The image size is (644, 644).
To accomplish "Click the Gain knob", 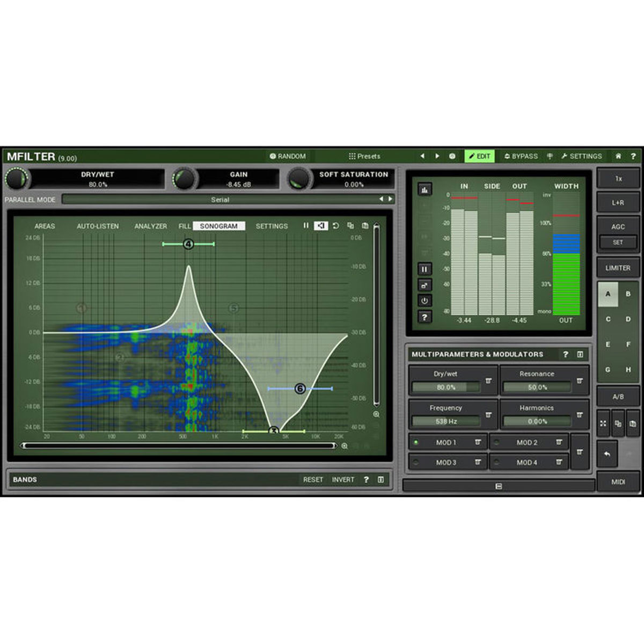I will click(185, 179).
